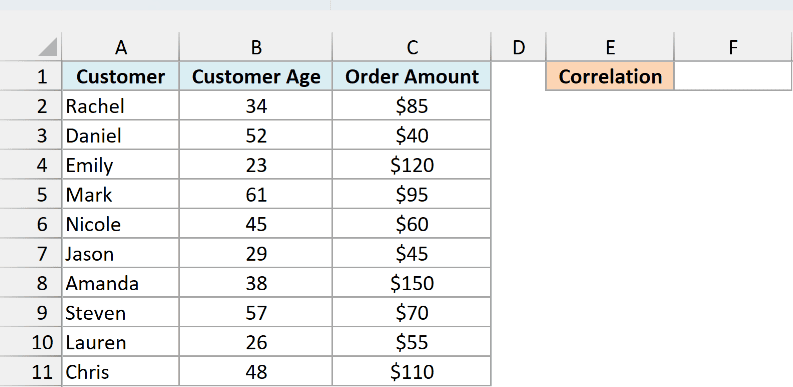Select column F header
The height and width of the screenshot is (387, 793).
pos(733,47)
